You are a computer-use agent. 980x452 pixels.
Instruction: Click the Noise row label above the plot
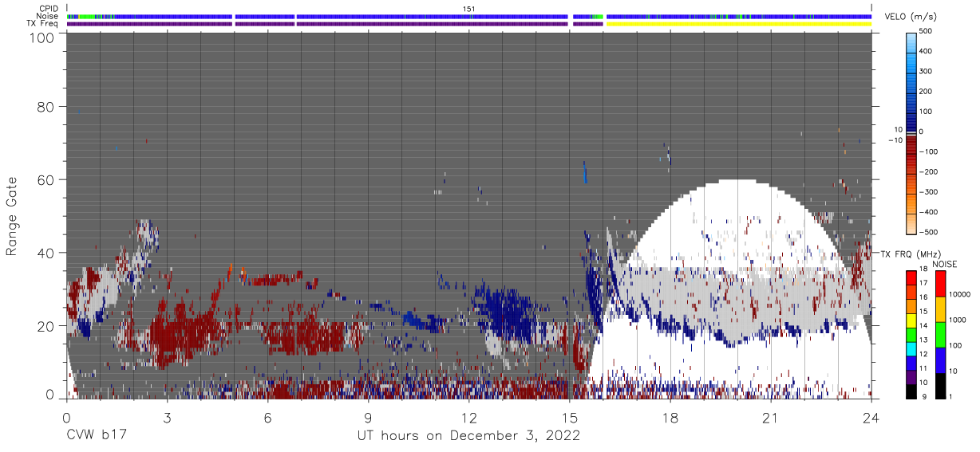49,16
